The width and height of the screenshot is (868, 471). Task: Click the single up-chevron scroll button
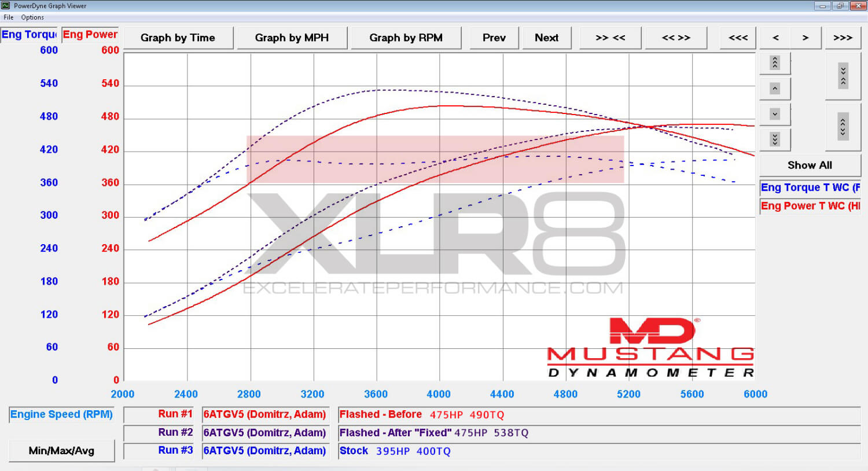point(775,89)
